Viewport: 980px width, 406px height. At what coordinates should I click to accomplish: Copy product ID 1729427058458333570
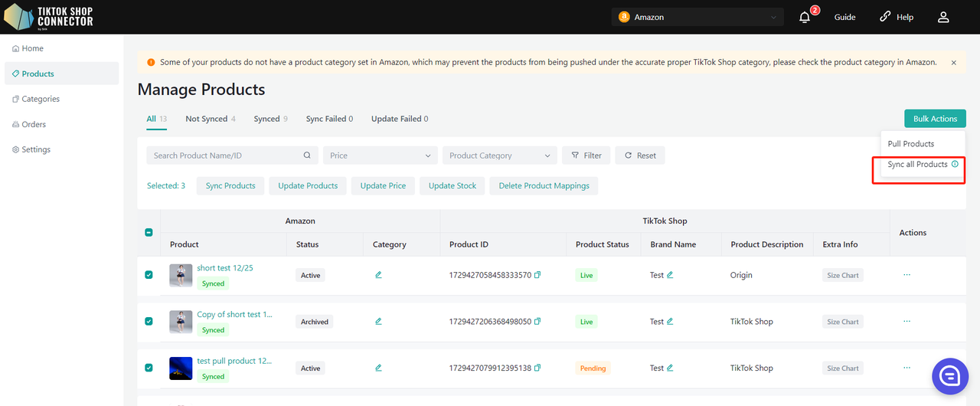537,275
